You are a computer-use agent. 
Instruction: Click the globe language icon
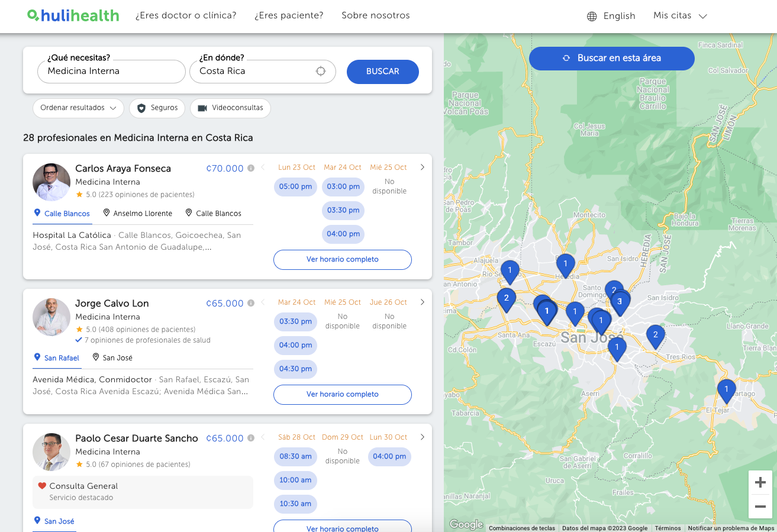pos(592,17)
